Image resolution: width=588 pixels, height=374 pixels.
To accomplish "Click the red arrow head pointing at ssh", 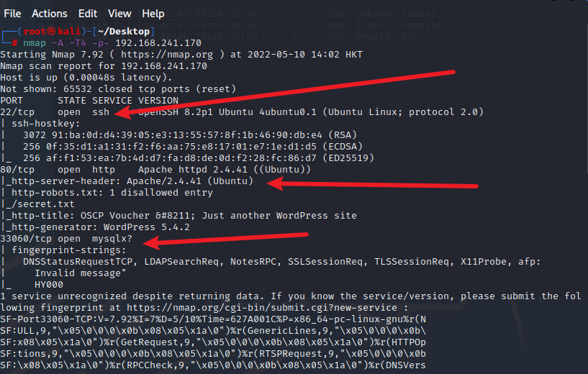I will (123, 112).
